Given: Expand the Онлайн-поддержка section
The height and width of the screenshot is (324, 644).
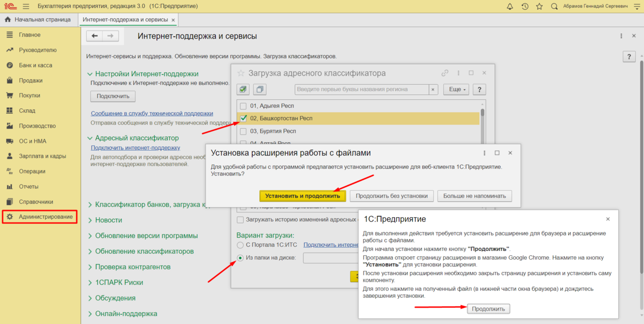Looking at the screenshot, I should (90, 313).
